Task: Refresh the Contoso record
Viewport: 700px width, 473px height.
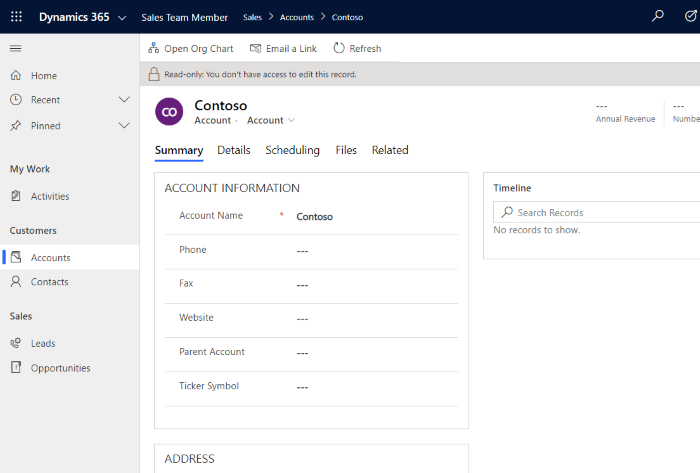Action: click(x=357, y=48)
